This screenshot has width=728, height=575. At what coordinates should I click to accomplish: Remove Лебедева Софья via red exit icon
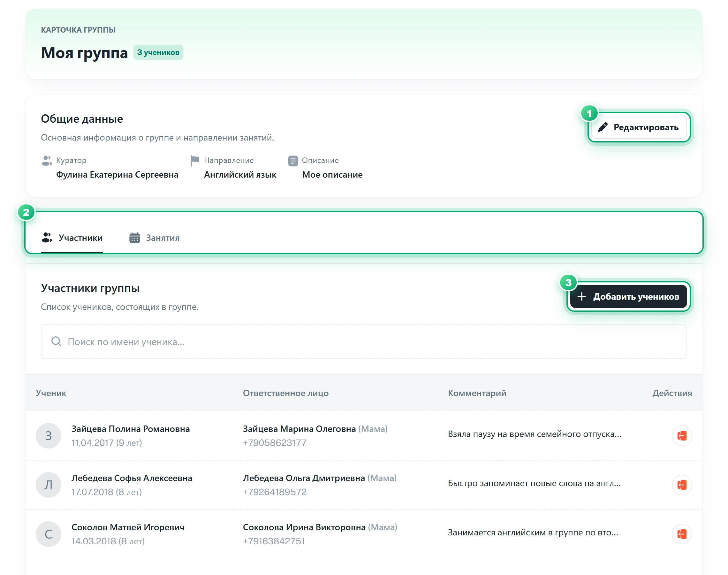point(682,485)
